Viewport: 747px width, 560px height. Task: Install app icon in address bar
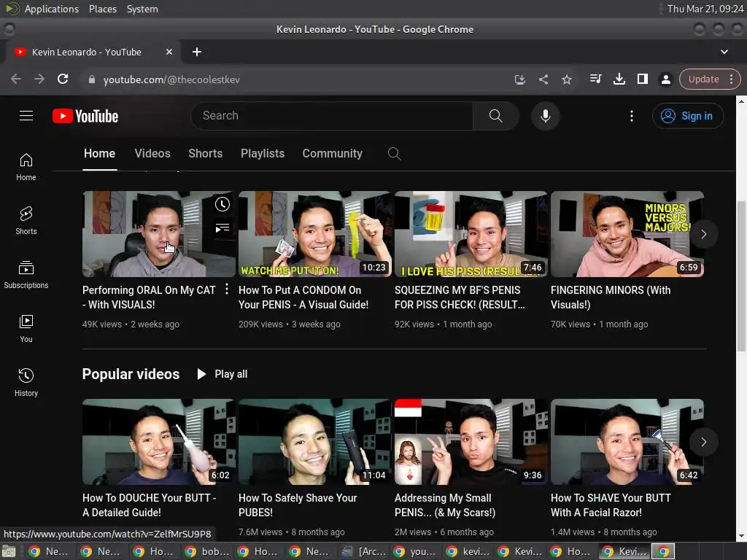pyautogui.click(x=519, y=79)
